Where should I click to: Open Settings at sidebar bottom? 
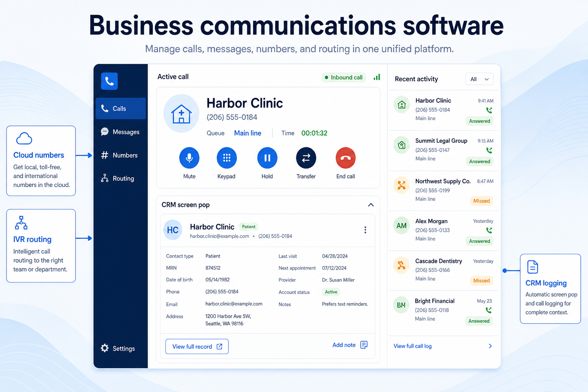pos(118,348)
